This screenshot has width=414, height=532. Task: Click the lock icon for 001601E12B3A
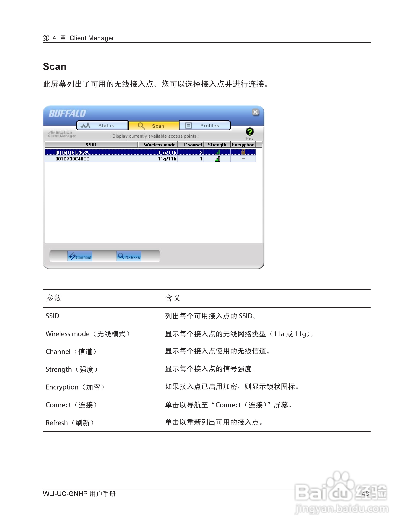tap(243, 152)
